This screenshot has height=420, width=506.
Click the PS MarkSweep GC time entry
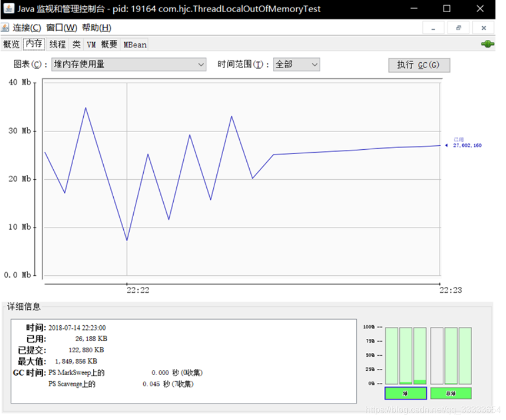[x=125, y=373]
